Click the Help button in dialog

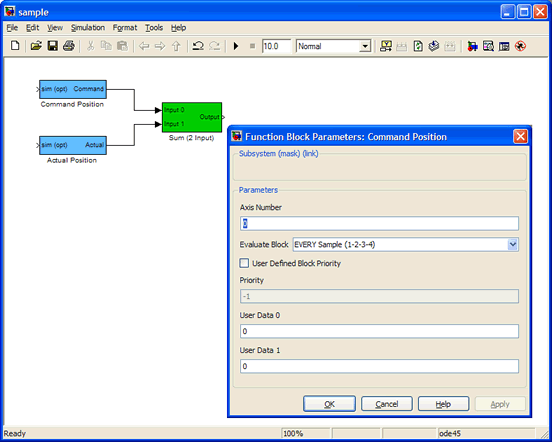pos(443,404)
